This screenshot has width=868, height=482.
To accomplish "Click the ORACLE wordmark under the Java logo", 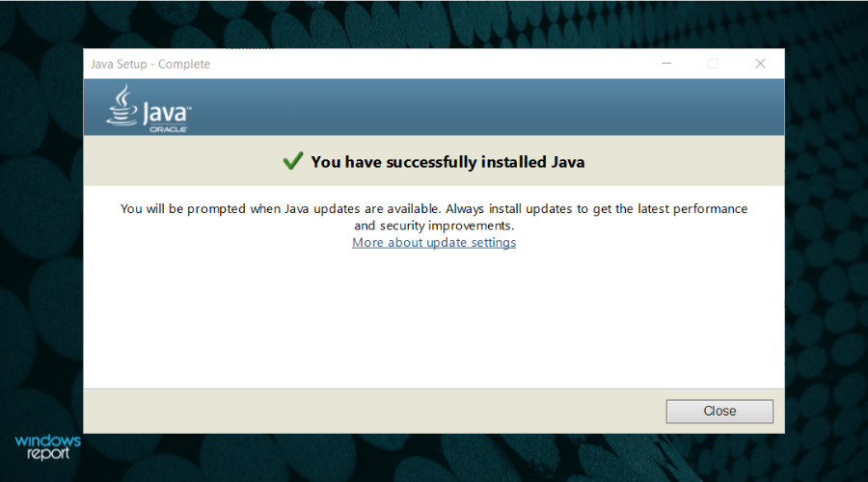I will (x=168, y=128).
